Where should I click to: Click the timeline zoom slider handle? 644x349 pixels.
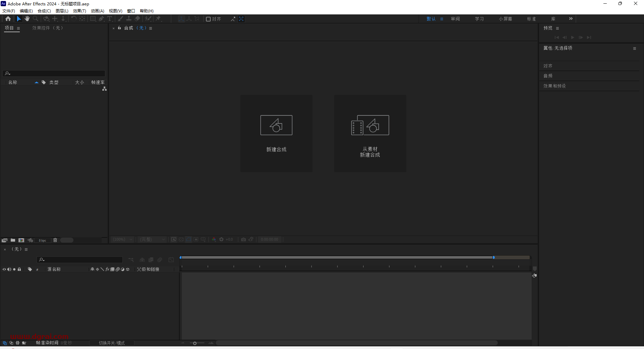click(x=195, y=343)
